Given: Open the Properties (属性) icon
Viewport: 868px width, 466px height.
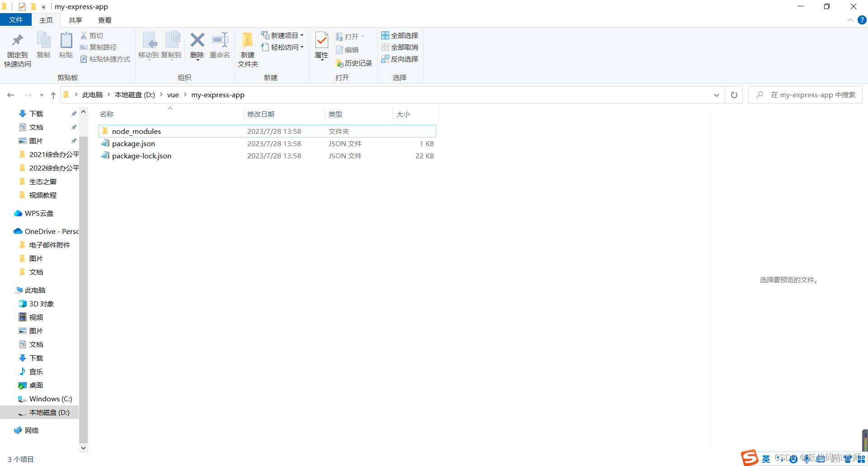Looking at the screenshot, I should [322, 40].
